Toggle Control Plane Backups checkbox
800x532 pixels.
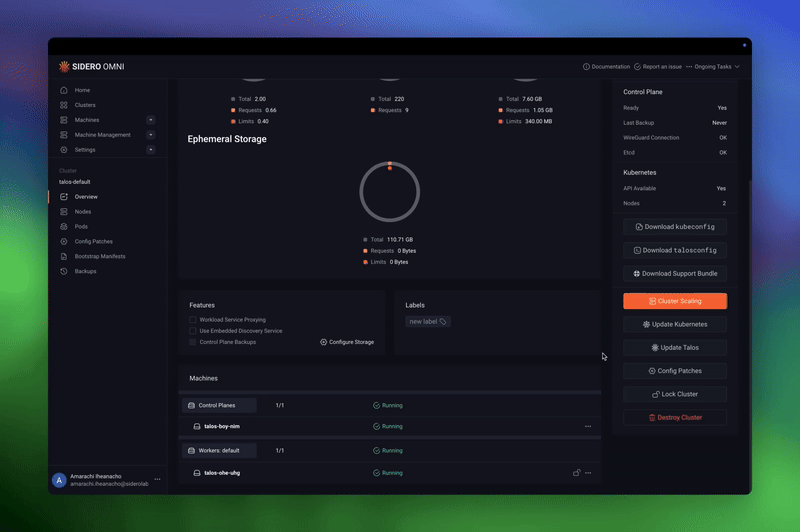coord(193,342)
